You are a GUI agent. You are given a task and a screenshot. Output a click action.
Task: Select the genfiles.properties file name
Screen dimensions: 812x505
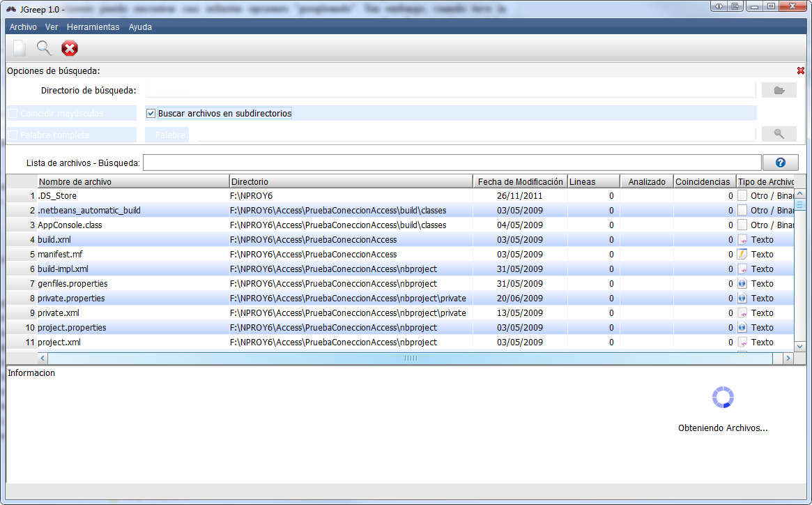pos(72,284)
